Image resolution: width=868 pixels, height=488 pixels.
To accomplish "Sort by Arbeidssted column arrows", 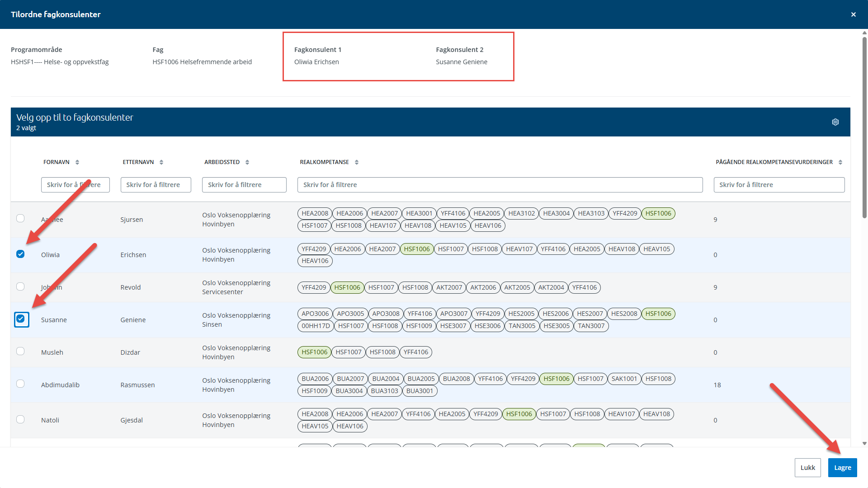I will pyautogui.click(x=247, y=162).
